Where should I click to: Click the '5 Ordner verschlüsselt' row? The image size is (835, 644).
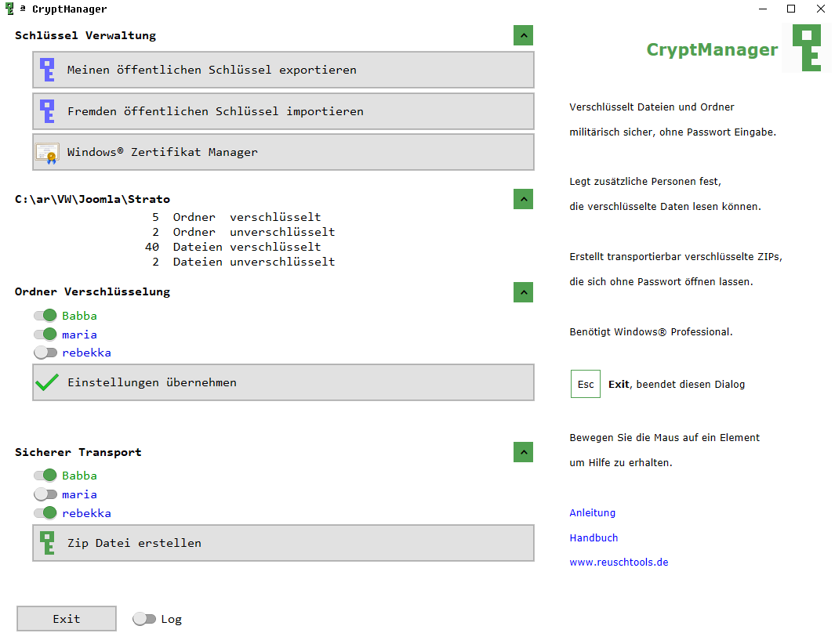point(237,217)
